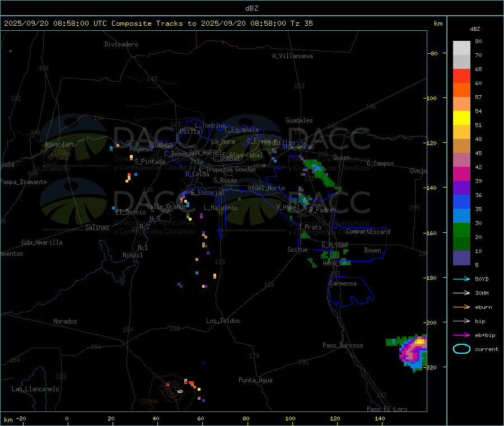Click the '-80' tick on the right km axis
The height and width of the screenshot is (426, 504).
pyautogui.click(x=432, y=53)
